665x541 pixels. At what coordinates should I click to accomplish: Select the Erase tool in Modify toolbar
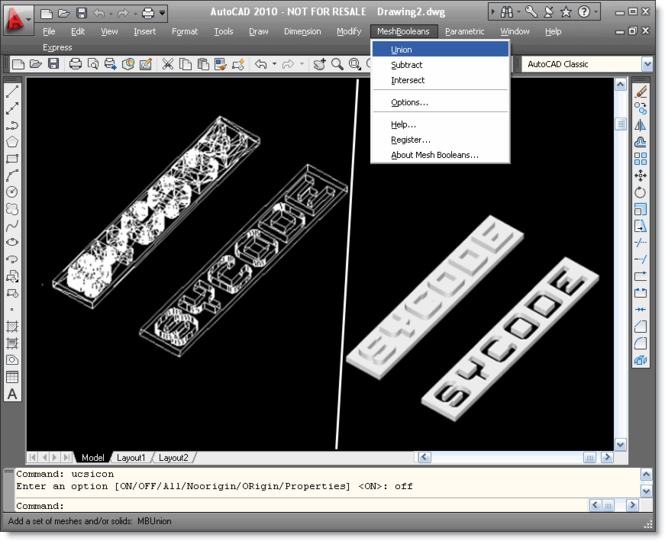tap(640, 92)
